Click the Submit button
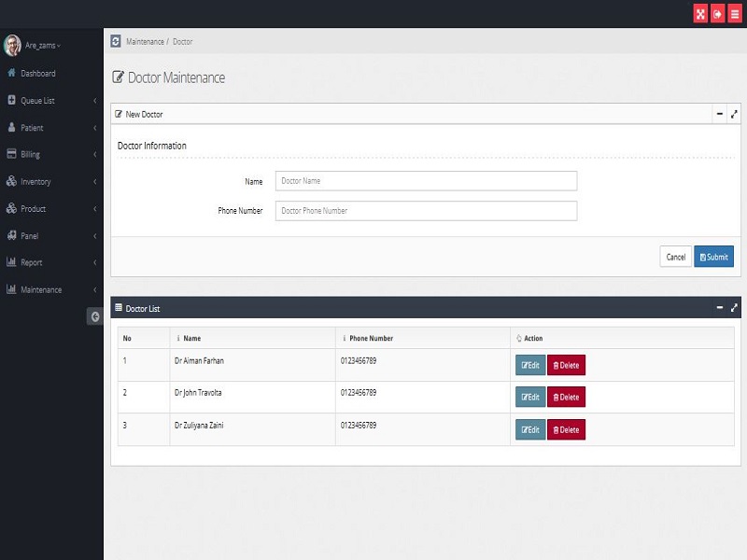Viewport: 747px width, 560px height. pyautogui.click(x=713, y=257)
